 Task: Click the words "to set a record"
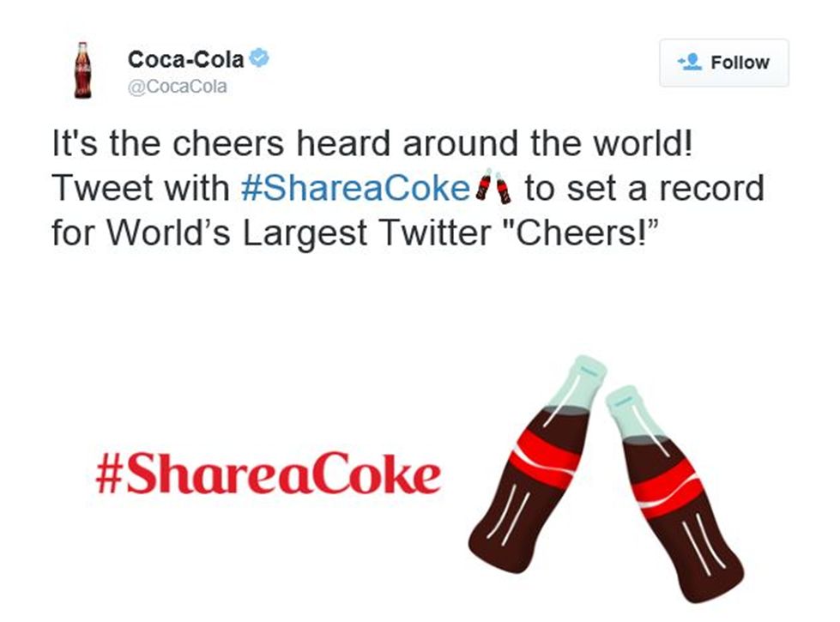click(644, 188)
